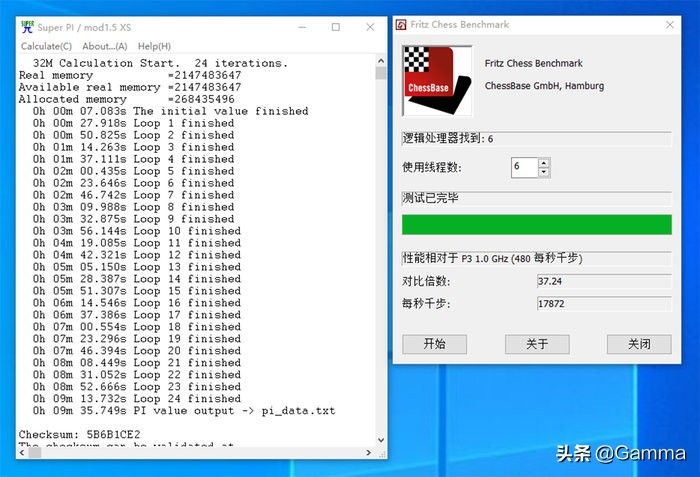Click the Super PI vertical scrollbar down arrow

click(x=381, y=440)
